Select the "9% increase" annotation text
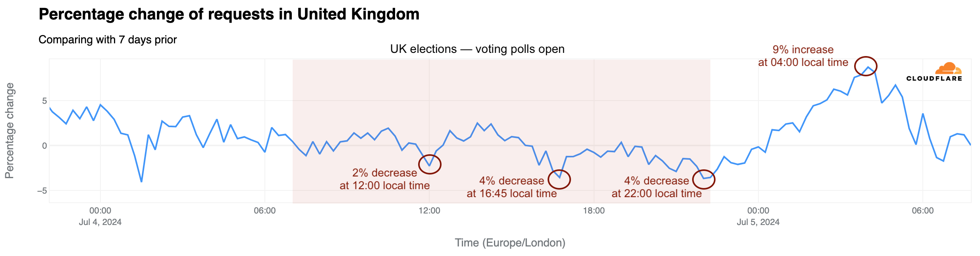 click(x=803, y=50)
